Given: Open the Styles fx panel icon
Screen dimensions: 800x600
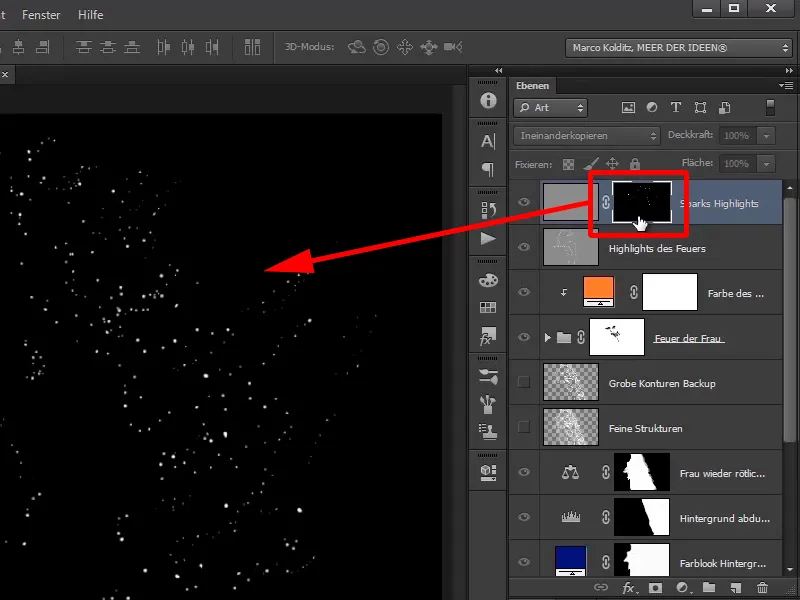Looking at the screenshot, I should click(488, 336).
